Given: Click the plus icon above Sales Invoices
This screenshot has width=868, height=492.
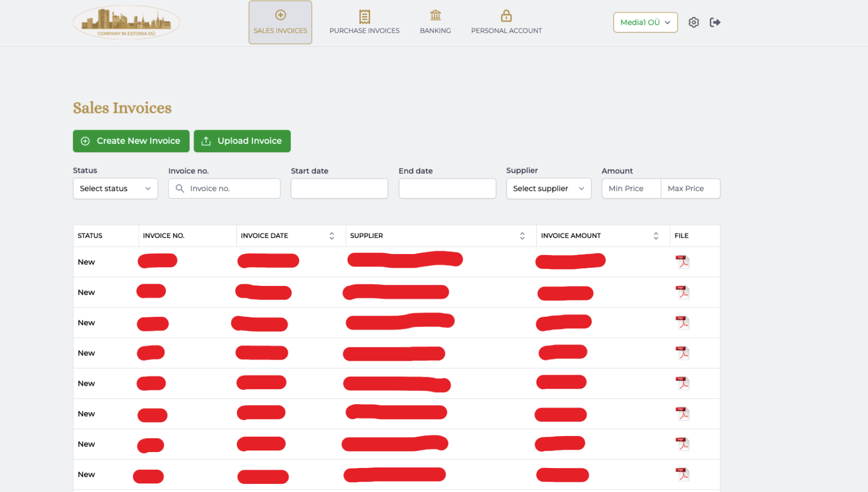Looking at the screenshot, I should [x=280, y=15].
